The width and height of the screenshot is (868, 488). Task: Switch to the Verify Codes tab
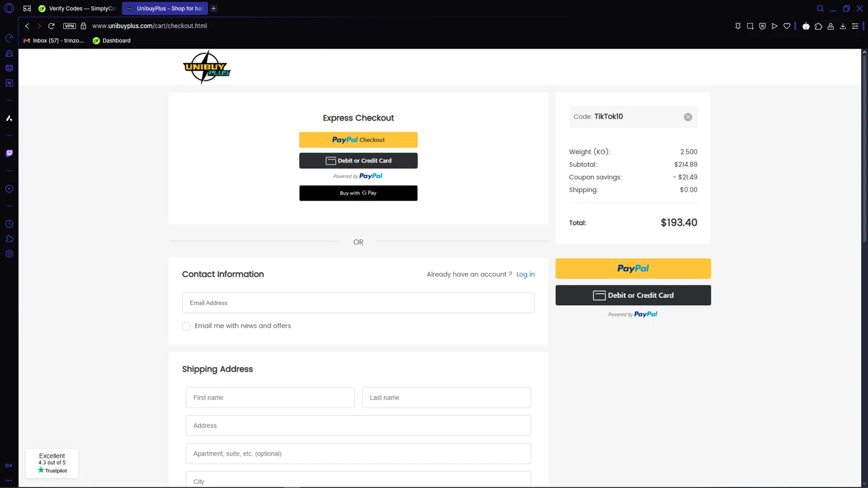point(78,9)
